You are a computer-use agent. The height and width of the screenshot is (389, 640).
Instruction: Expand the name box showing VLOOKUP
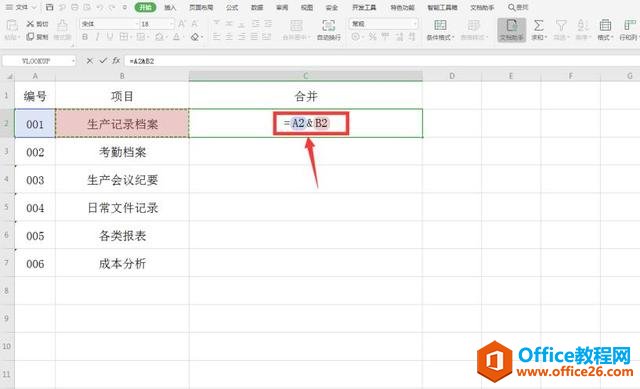(x=73, y=61)
